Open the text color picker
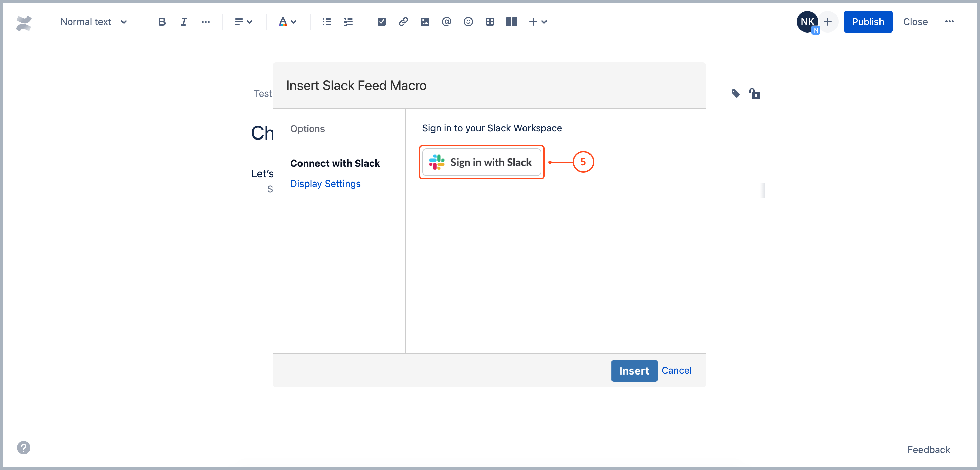The image size is (980, 470). coord(287,22)
